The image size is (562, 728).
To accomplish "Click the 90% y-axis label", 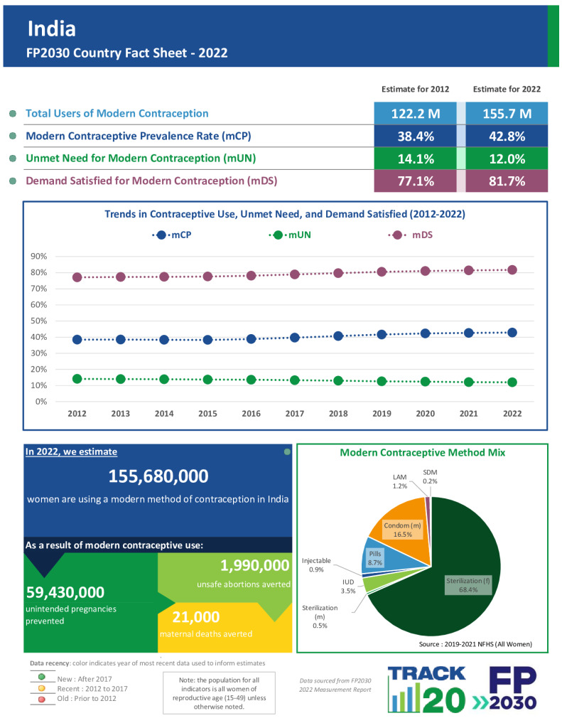I will click(x=39, y=256).
